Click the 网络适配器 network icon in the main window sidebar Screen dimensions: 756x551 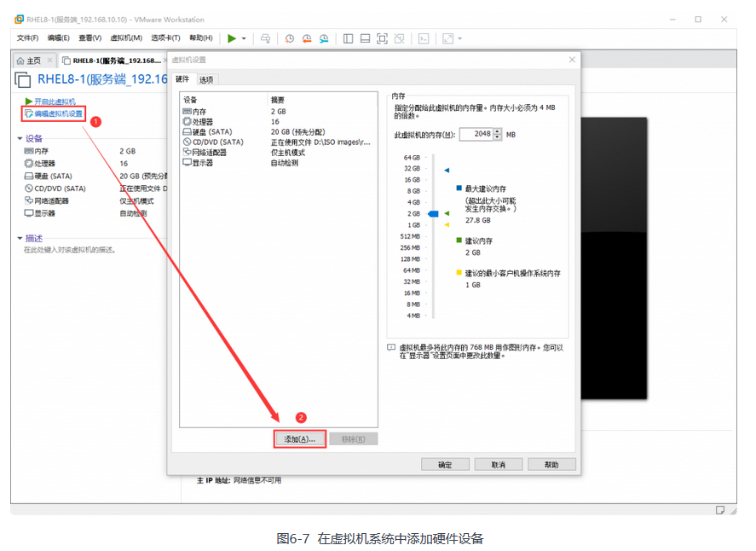coord(28,200)
